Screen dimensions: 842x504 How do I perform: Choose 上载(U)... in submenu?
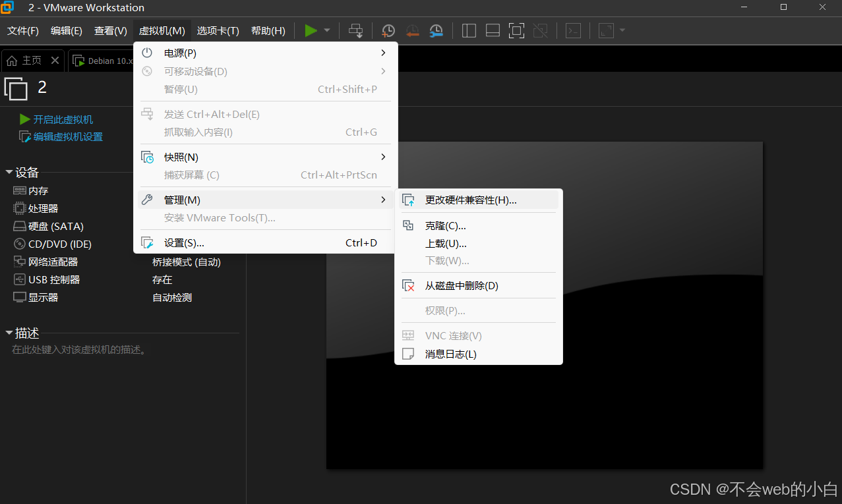479,243
